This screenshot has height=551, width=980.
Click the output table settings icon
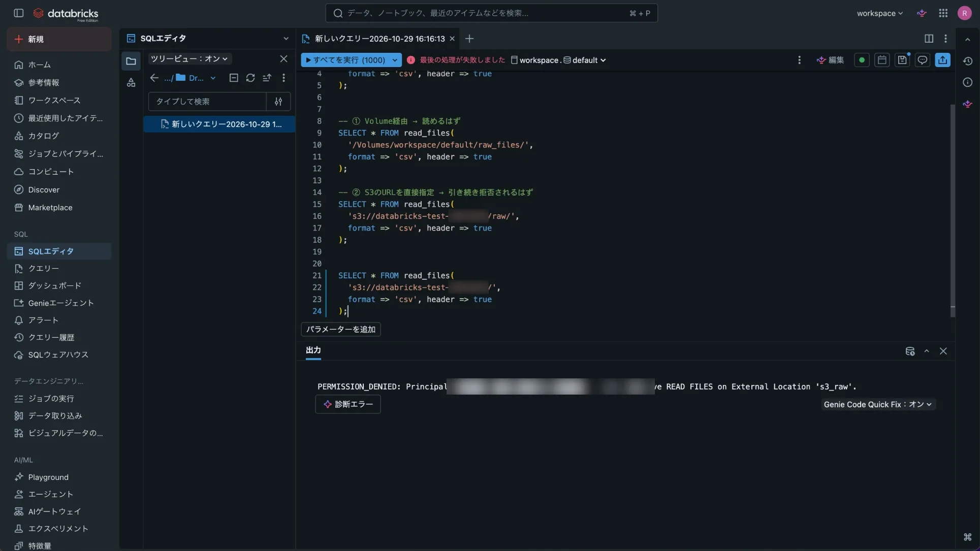pyautogui.click(x=910, y=351)
